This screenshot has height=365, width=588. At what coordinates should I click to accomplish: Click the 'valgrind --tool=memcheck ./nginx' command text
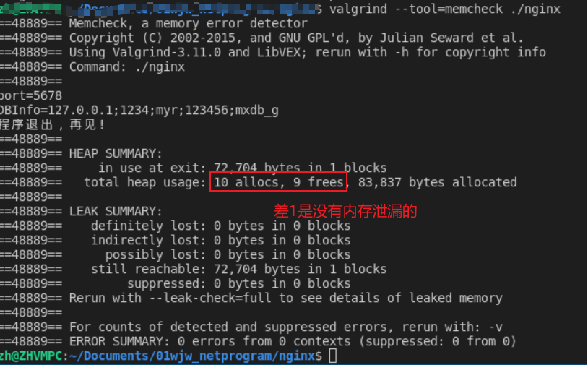[x=444, y=9]
